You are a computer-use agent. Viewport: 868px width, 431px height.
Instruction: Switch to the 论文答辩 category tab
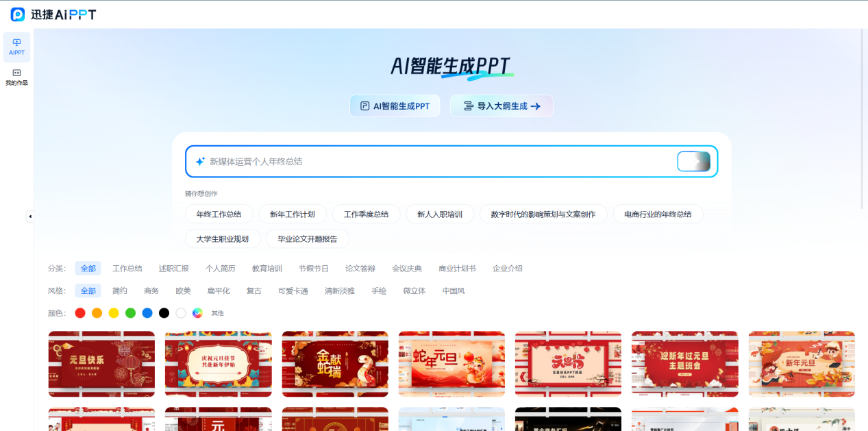tap(362, 268)
